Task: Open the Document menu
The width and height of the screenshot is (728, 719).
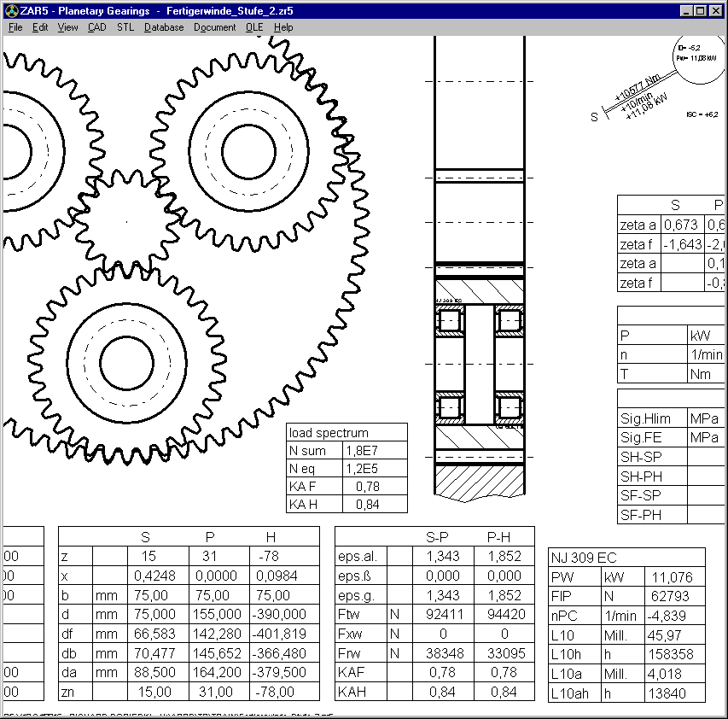Action: pos(214,27)
